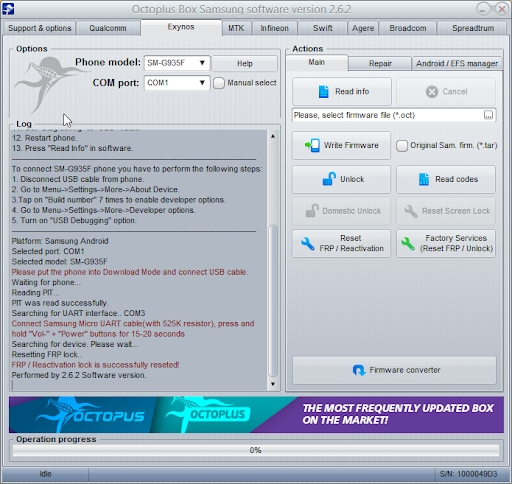Click log line 'PIT was read successfully.'
This screenshot has width=512, height=484.
tap(60, 303)
